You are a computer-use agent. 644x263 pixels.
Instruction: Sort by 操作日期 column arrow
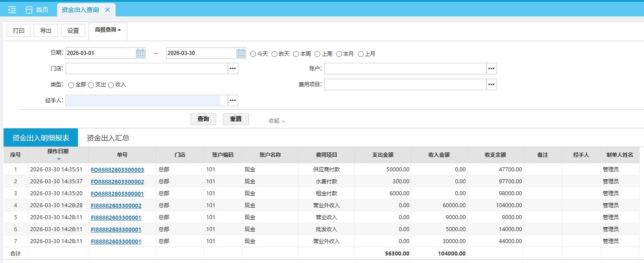pos(58,159)
